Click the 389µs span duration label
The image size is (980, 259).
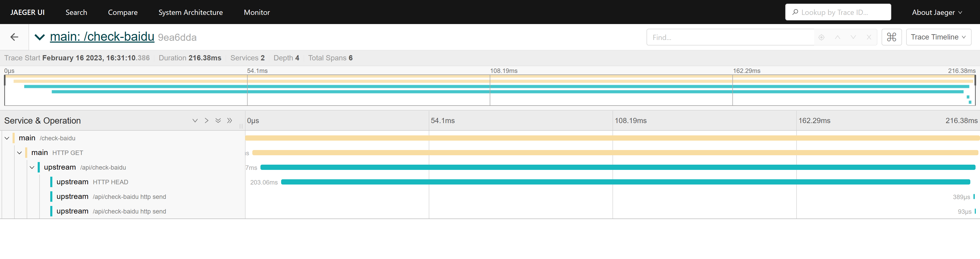pyautogui.click(x=961, y=197)
